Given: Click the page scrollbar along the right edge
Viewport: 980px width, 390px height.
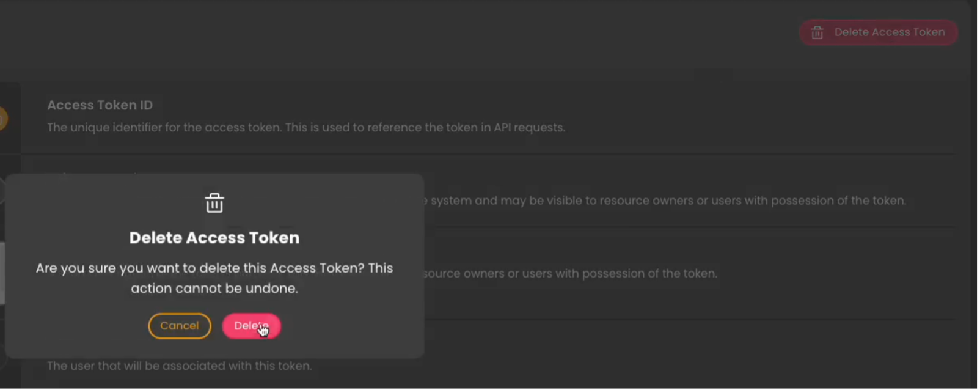Looking at the screenshot, I should coord(975,183).
